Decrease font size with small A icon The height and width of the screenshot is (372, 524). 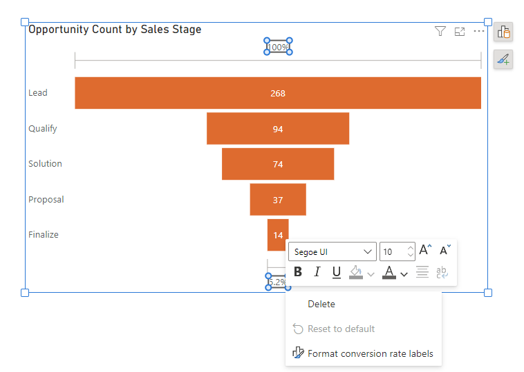[x=445, y=250]
